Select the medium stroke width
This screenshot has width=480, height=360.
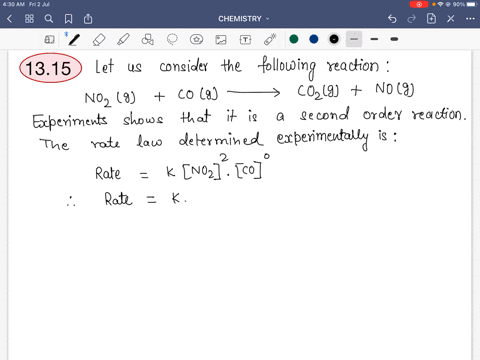[374, 39]
